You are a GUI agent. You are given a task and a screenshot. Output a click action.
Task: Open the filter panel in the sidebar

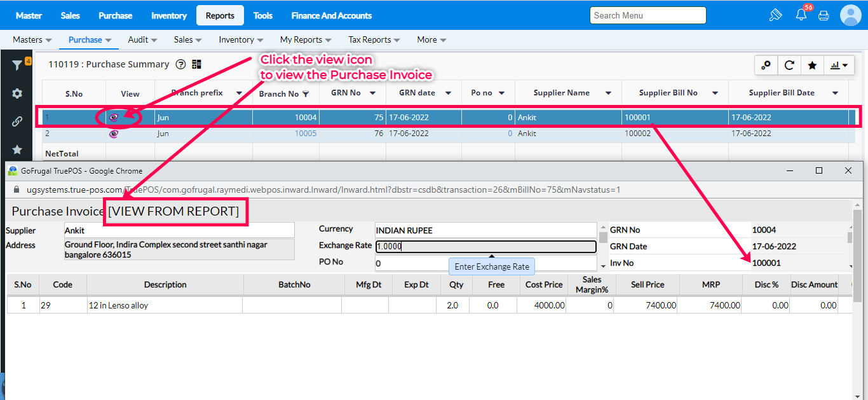point(17,66)
